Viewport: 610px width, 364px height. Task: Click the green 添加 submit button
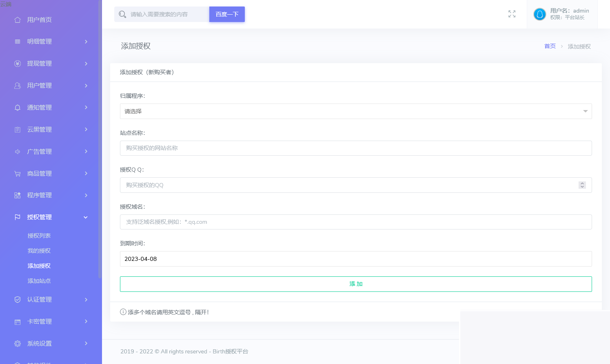pos(355,284)
